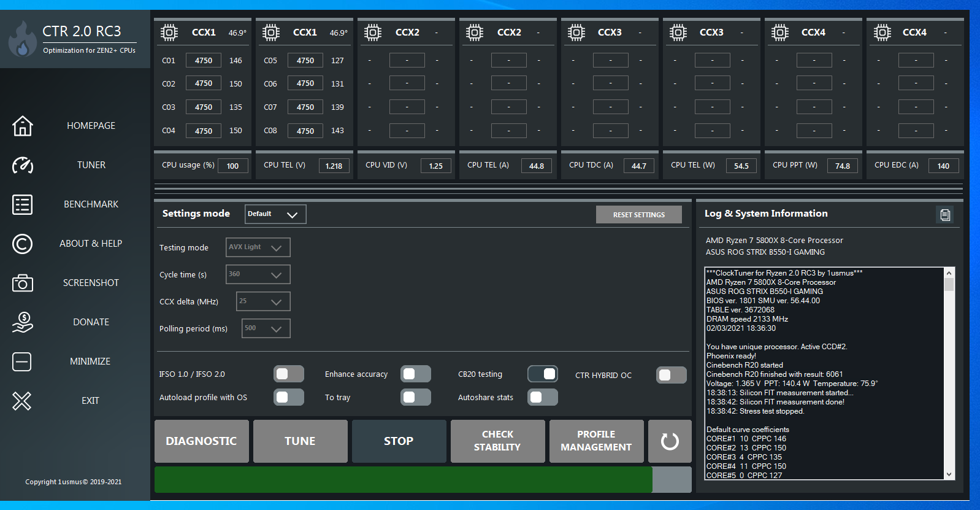Click log line "Cinebench R20 finished with result: 6061"
980x510 pixels.
[775, 374]
